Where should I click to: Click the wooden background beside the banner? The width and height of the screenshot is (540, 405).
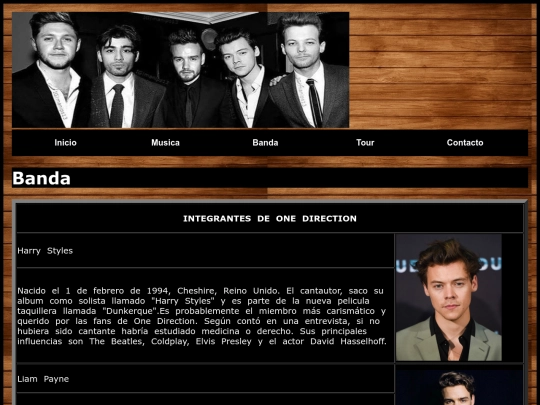pos(441,69)
